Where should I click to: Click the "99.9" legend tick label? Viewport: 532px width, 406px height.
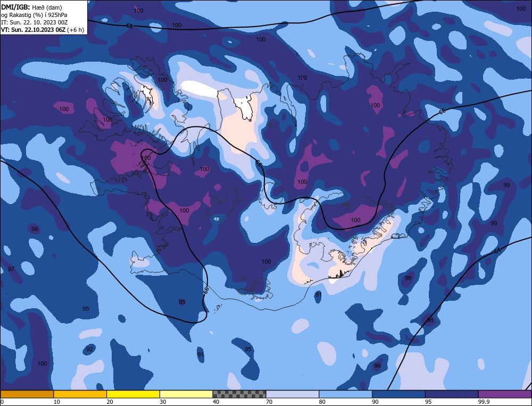(x=484, y=402)
